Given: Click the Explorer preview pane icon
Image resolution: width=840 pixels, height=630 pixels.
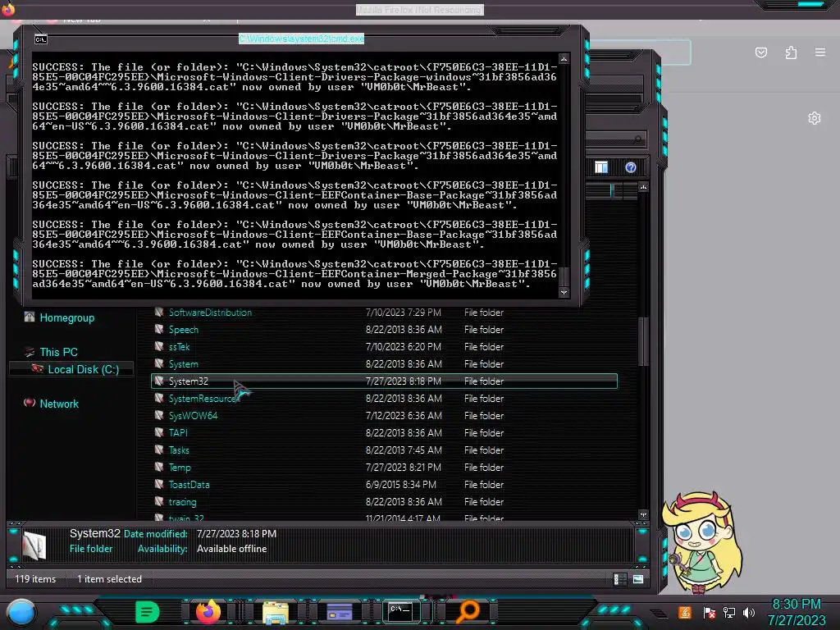Looking at the screenshot, I should coord(601,167).
